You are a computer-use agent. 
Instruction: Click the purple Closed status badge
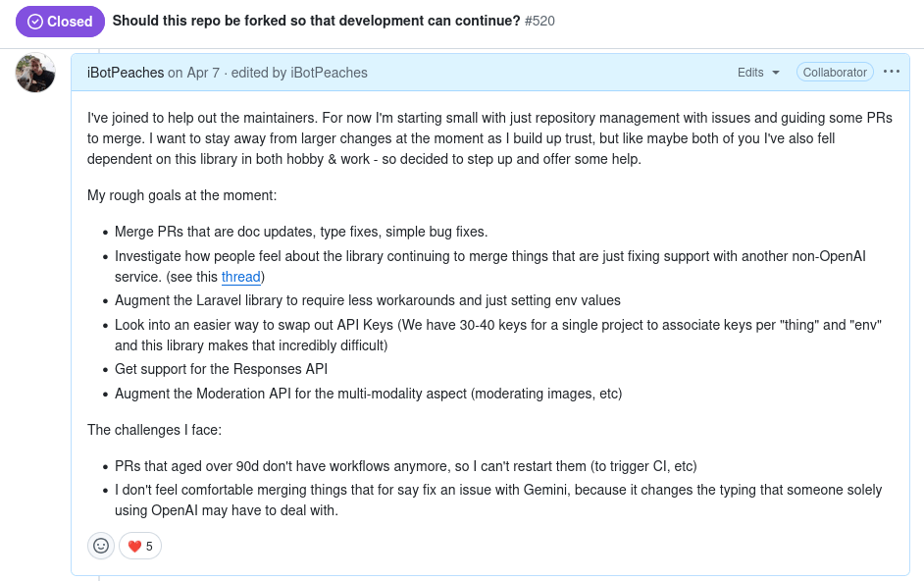click(60, 21)
